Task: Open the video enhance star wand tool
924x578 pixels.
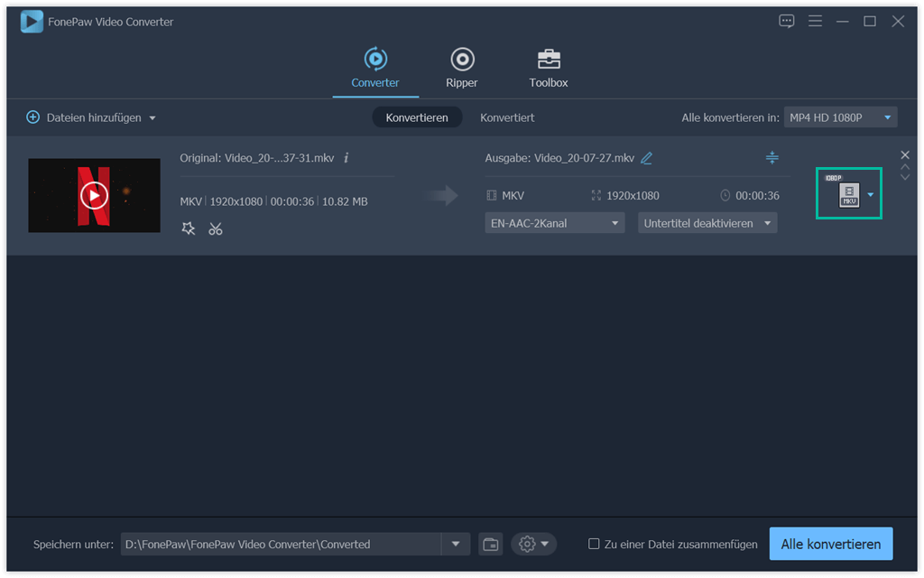Action: click(x=188, y=228)
